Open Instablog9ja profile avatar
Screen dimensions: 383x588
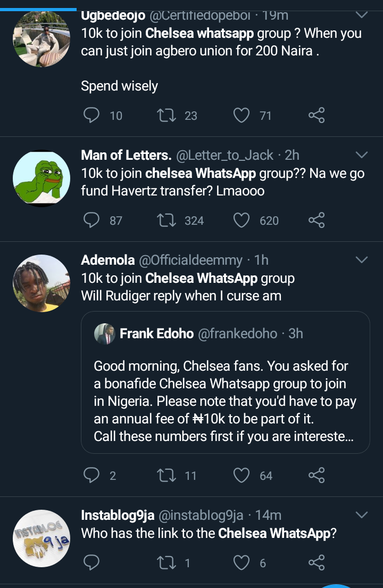41,538
